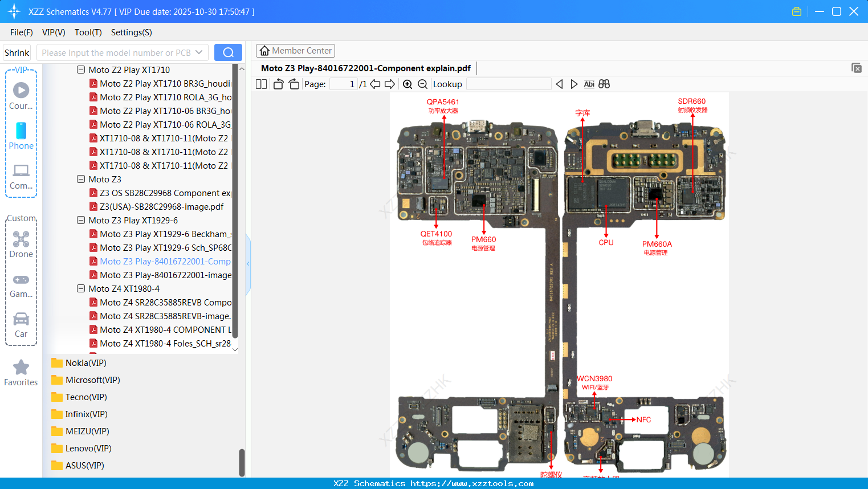Viewport: 868px width, 489px height.
Task: Click the Game category icon
Action: click(x=21, y=284)
